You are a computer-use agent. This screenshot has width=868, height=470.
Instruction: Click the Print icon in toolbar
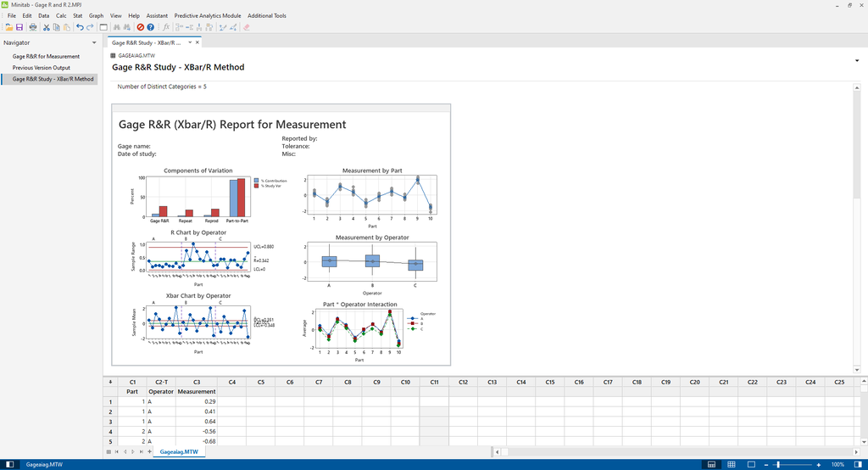(x=31, y=27)
